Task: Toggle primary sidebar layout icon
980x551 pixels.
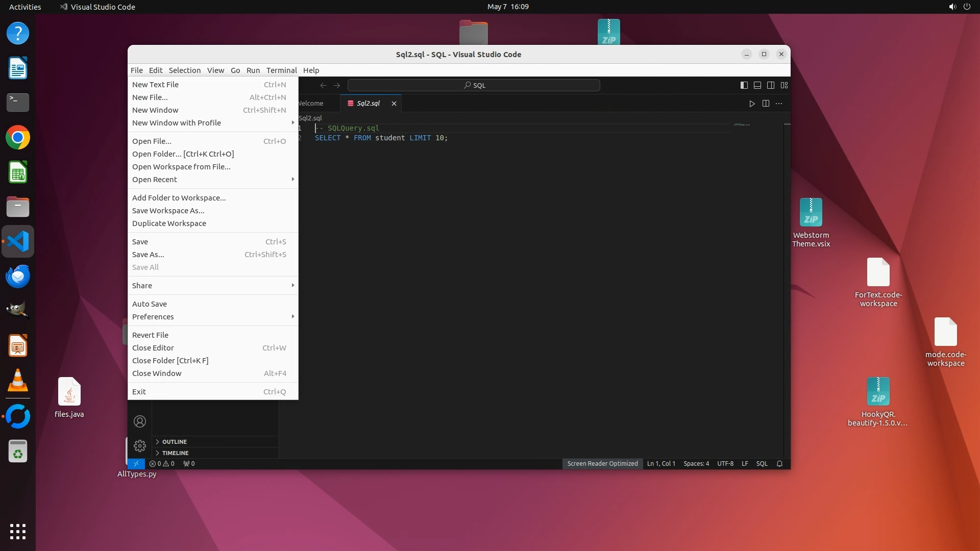Action: tap(744, 85)
